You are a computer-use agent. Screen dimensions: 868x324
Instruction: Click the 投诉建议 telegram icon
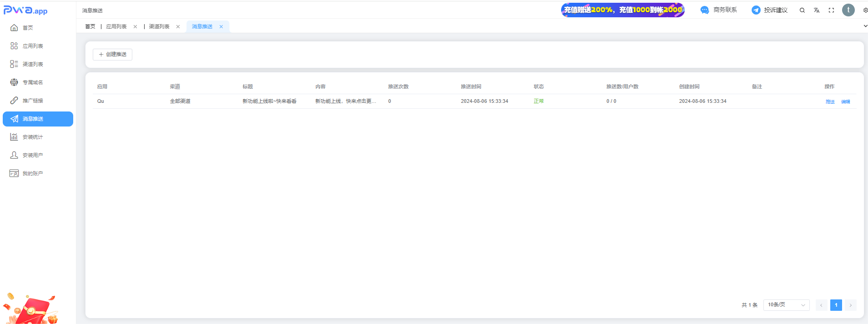click(756, 10)
